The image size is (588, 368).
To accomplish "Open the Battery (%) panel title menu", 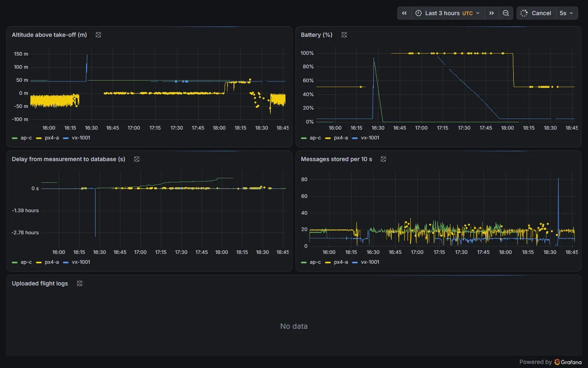I will (x=316, y=35).
